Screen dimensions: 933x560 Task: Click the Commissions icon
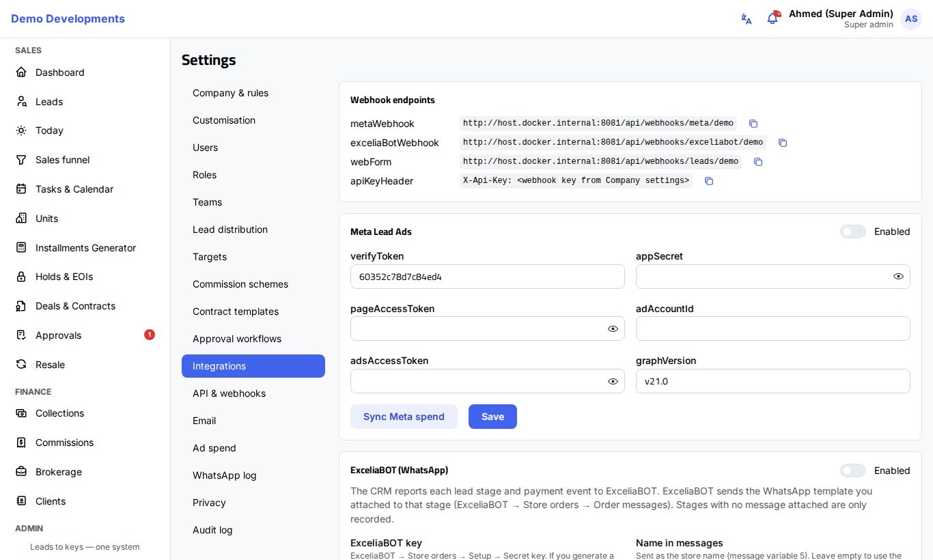[x=21, y=443]
